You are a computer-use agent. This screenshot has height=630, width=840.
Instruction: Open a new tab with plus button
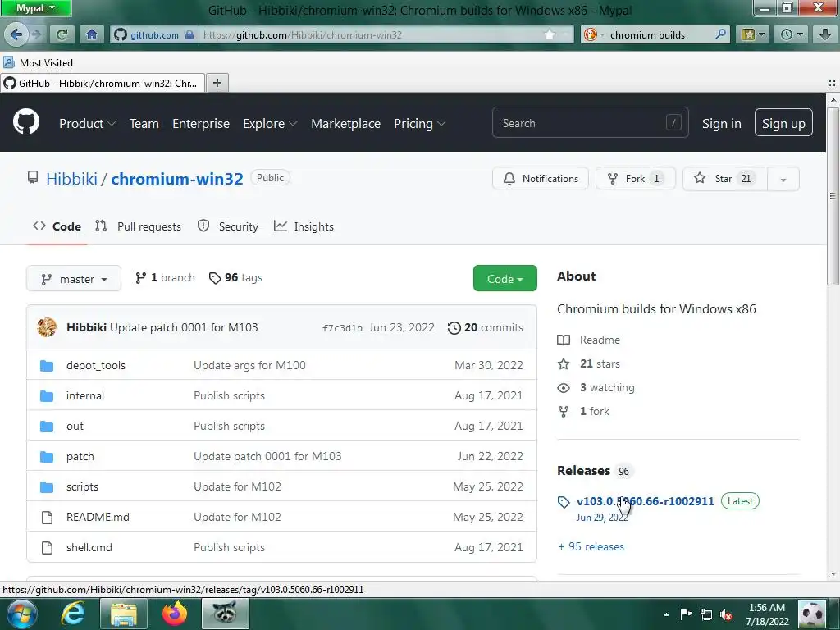[x=217, y=83]
